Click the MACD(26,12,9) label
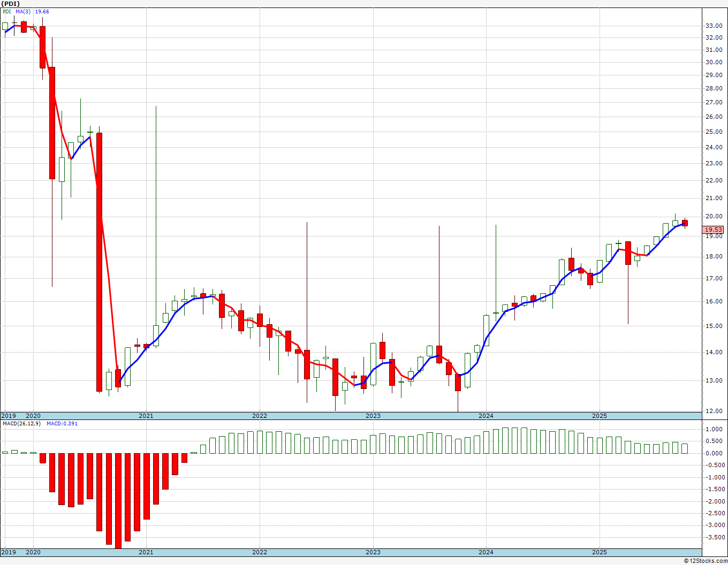728x565 pixels. coord(22,423)
